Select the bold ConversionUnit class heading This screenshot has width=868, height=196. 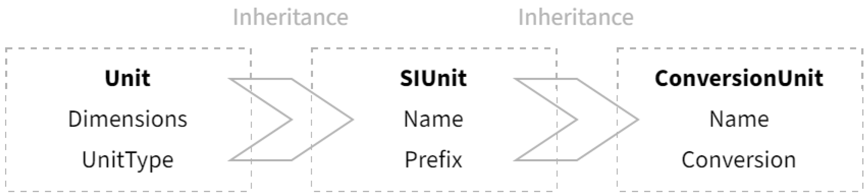click(739, 79)
